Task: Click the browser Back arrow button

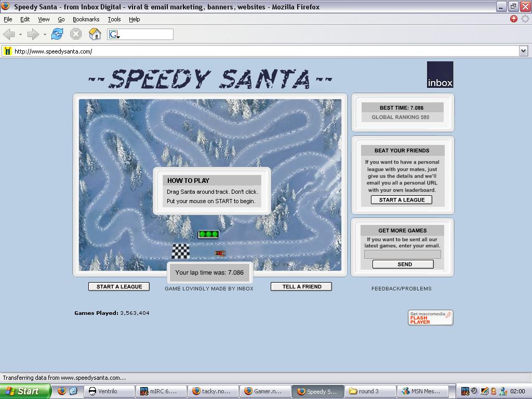Action: [x=9, y=34]
